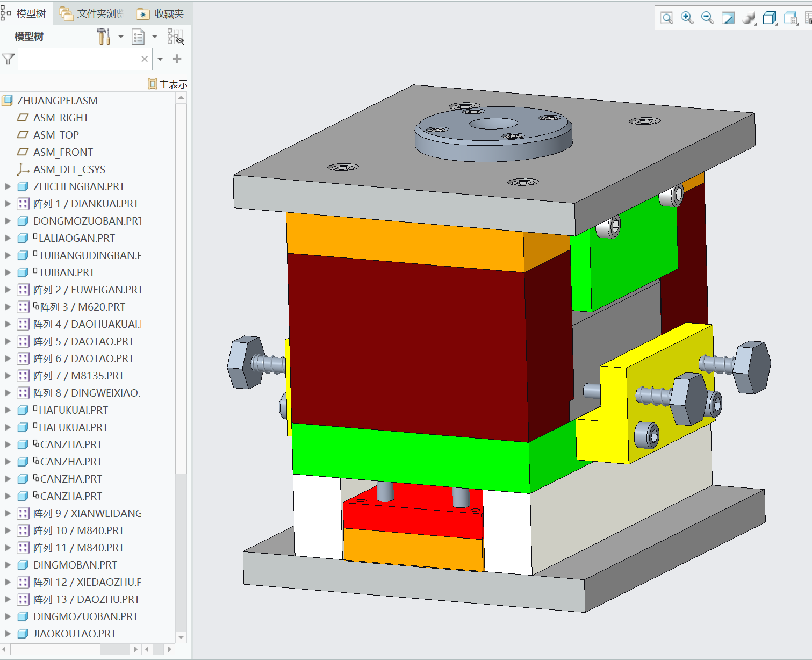
Task: Select DINGMOBAN.PRT in the model tree
Action: (75, 565)
